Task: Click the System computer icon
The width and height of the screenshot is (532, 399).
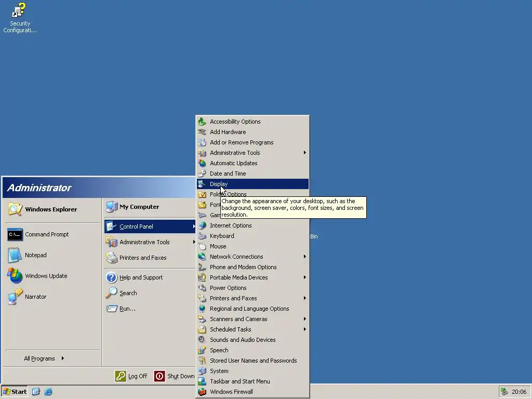Action: [x=202, y=371]
